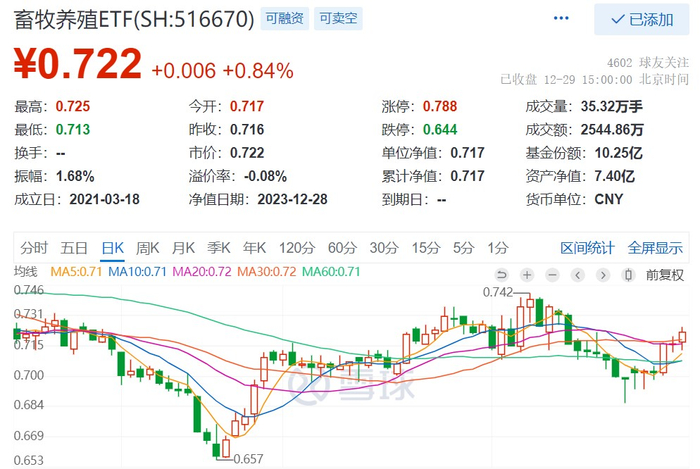Click the 均线 moving average label

click(x=26, y=271)
